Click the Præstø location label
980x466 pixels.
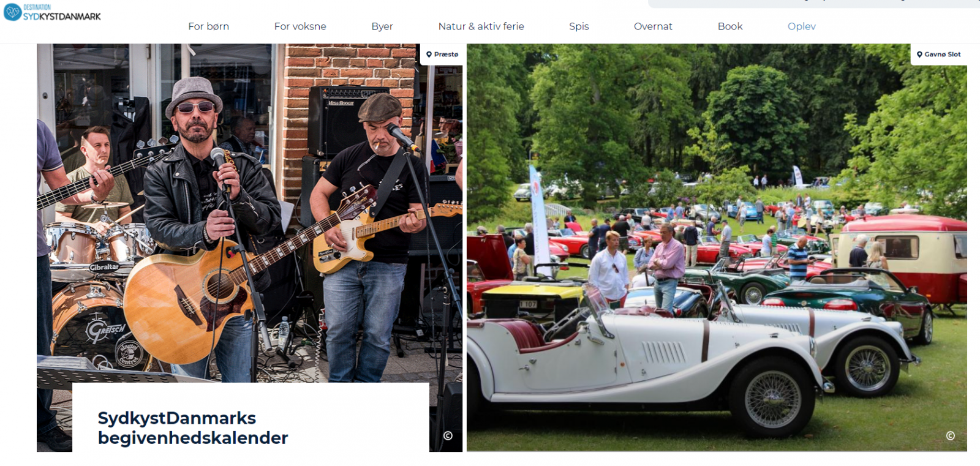click(x=446, y=54)
